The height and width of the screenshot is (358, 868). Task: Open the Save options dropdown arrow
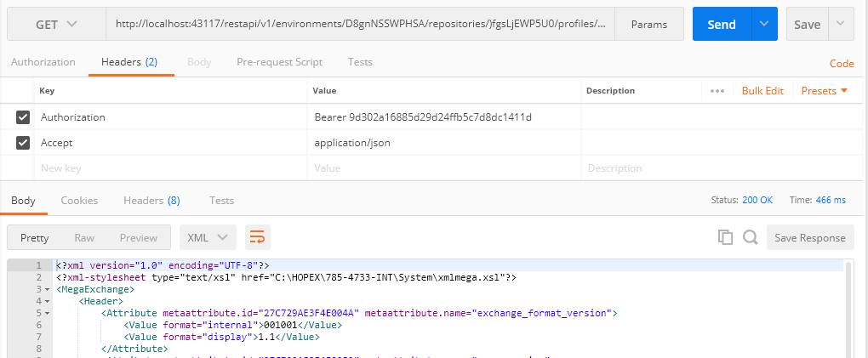tap(841, 25)
